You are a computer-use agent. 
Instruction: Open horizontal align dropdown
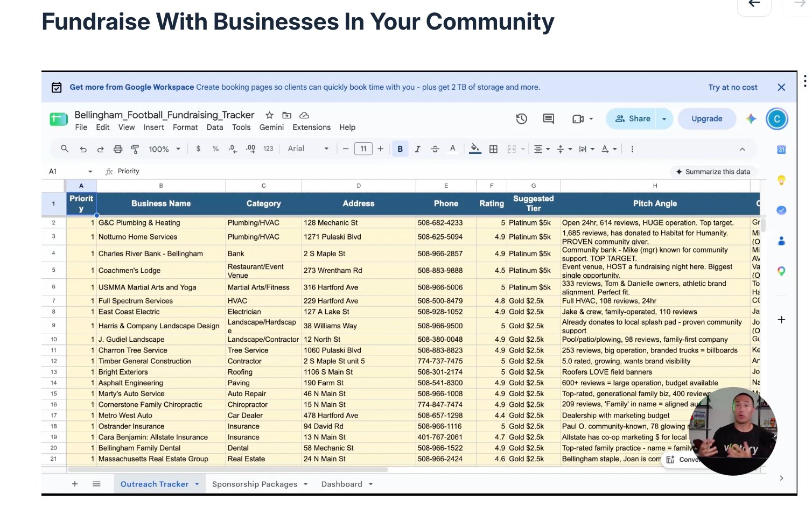541,149
